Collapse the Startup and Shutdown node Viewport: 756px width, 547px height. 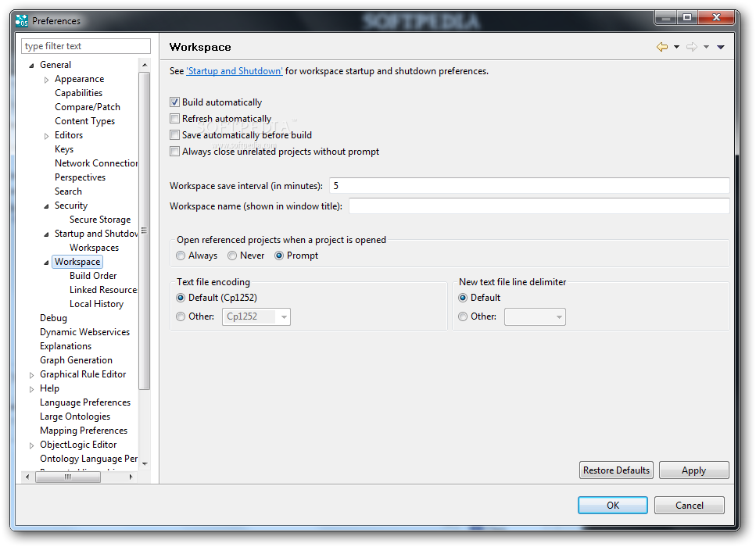[46, 234]
